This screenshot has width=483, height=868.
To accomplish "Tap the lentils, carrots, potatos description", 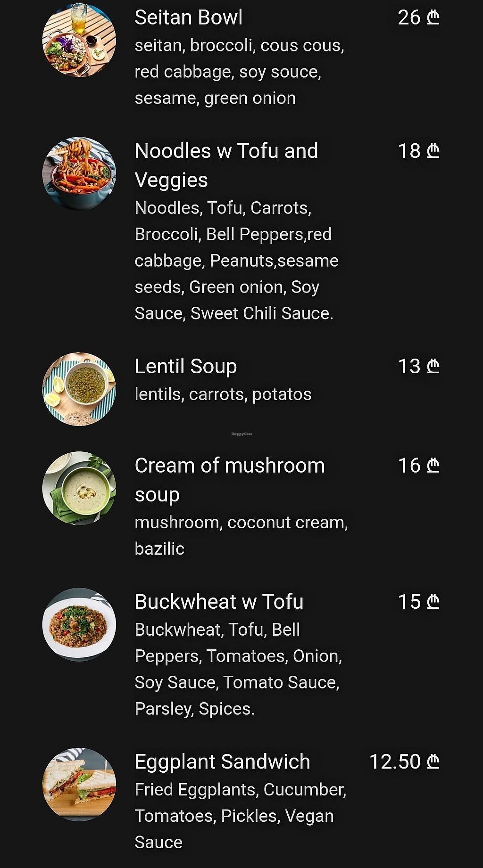I will click(223, 394).
